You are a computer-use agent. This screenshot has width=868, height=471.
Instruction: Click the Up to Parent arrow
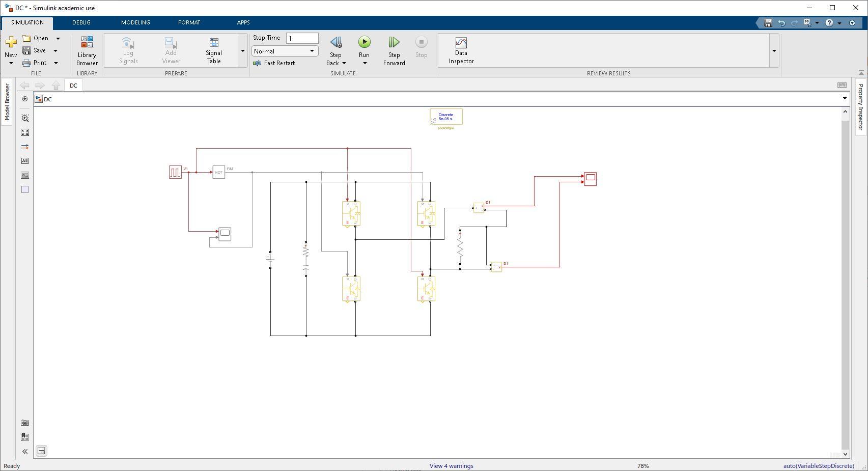[56, 85]
